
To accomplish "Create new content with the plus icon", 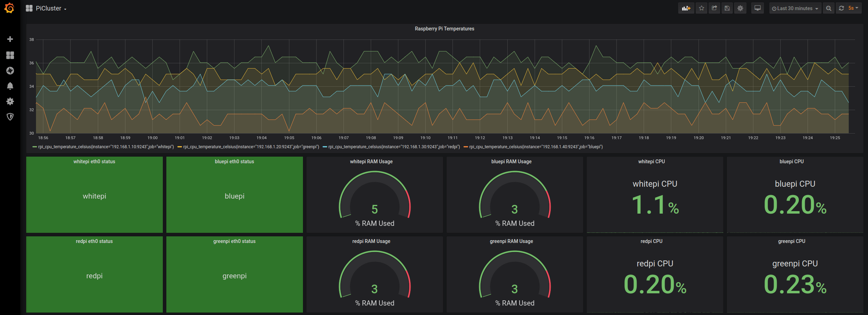I will pyautogui.click(x=10, y=39).
